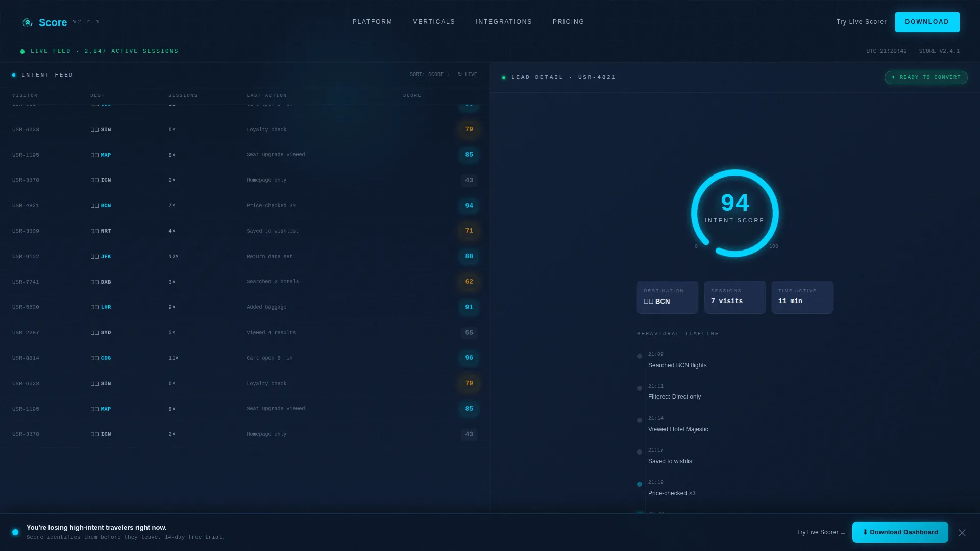The height and width of the screenshot is (551, 980).
Task: Click the score badge 94 in feed
Action: tap(469, 206)
